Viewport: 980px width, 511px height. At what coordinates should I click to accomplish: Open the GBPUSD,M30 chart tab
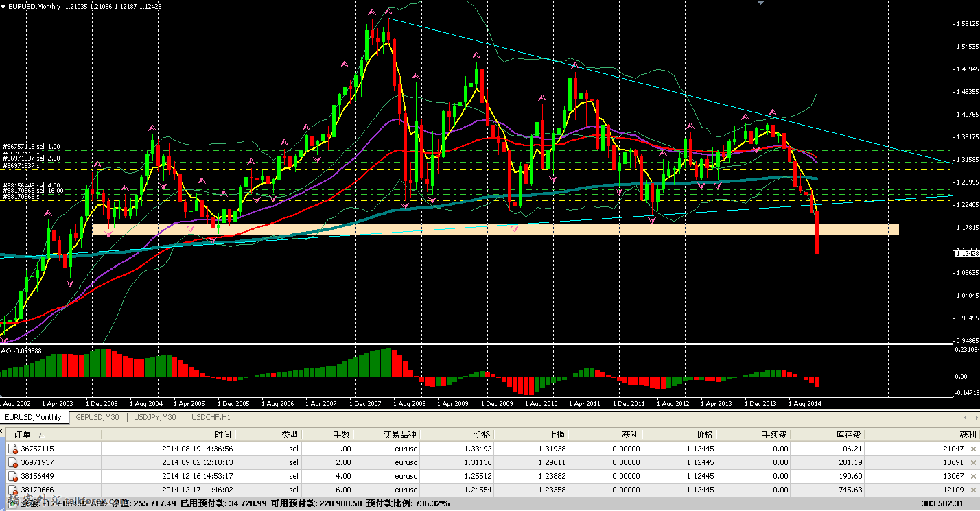tap(97, 417)
